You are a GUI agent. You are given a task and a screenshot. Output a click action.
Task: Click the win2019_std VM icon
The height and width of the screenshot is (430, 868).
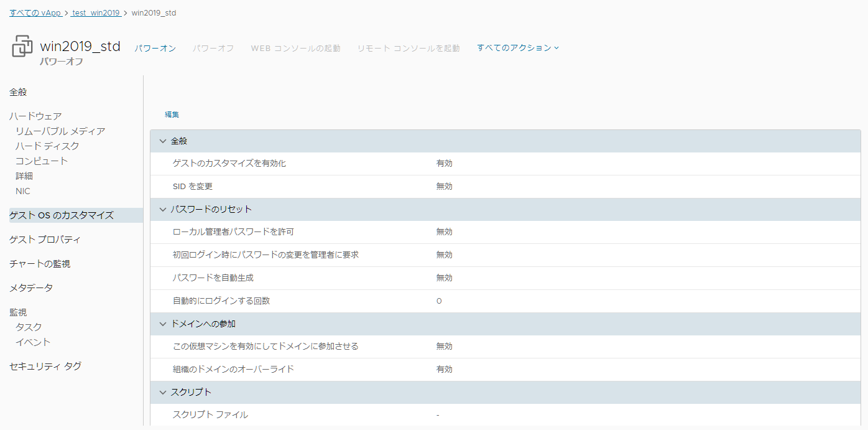pyautogui.click(x=22, y=47)
